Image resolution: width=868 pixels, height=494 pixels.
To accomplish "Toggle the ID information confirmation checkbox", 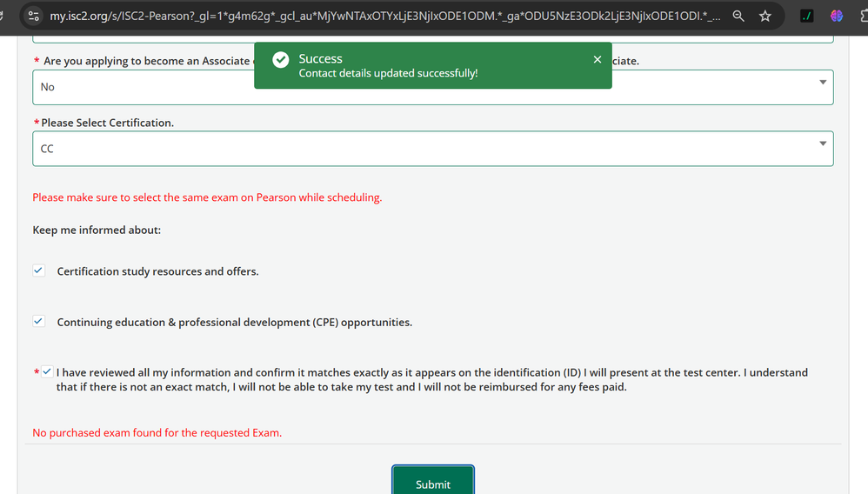I will 47,372.
